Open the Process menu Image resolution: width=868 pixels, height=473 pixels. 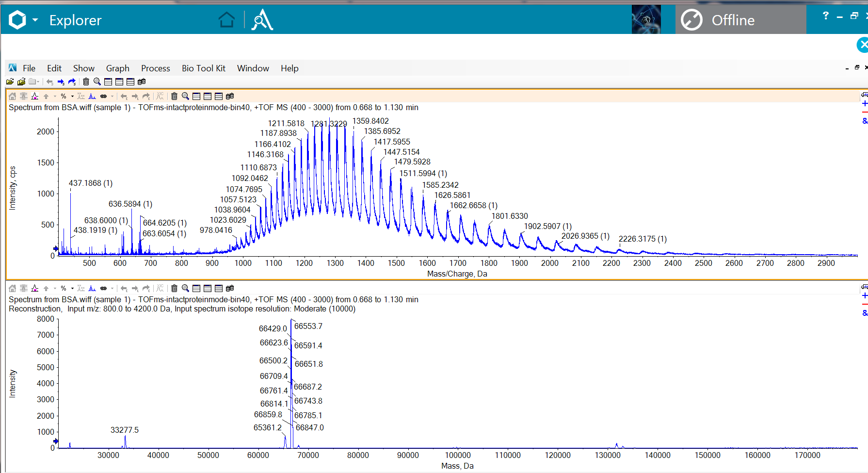[x=155, y=68]
